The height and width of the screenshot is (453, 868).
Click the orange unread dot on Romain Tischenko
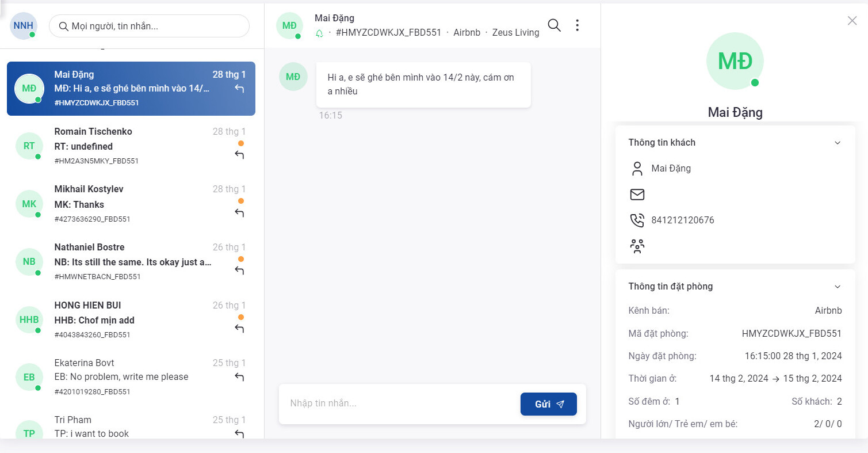[241, 143]
